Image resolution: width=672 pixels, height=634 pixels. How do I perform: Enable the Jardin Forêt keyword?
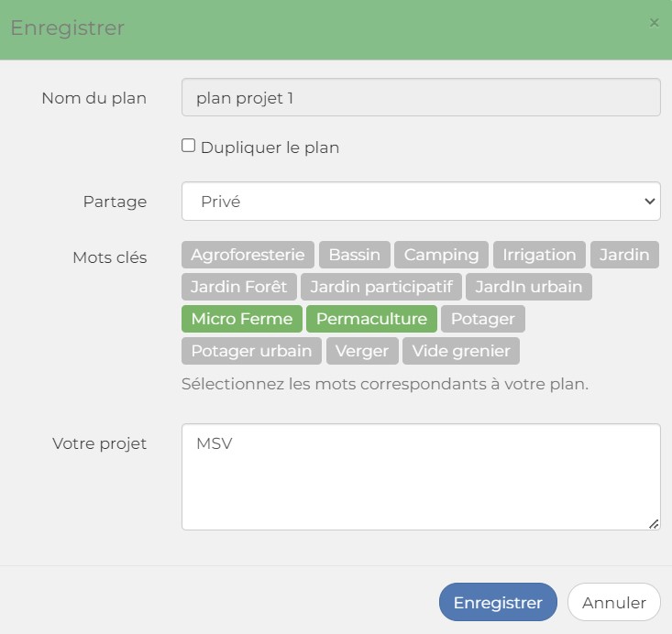coord(238,287)
